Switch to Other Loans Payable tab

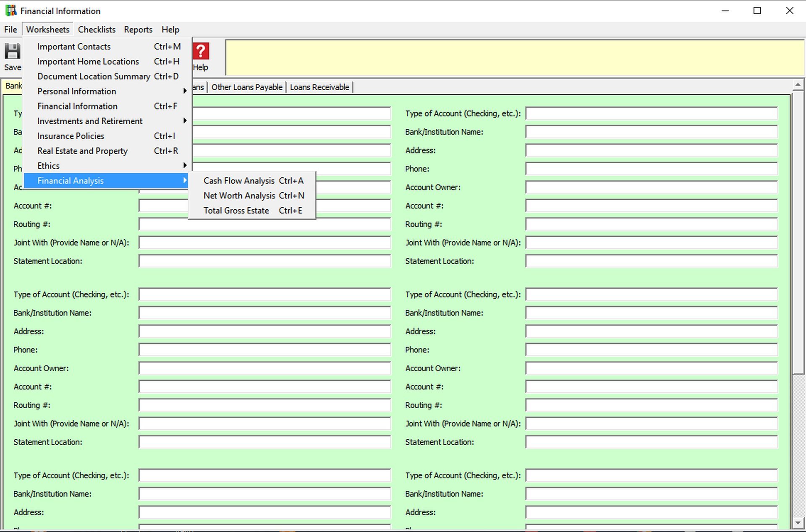(x=247, y=87)
